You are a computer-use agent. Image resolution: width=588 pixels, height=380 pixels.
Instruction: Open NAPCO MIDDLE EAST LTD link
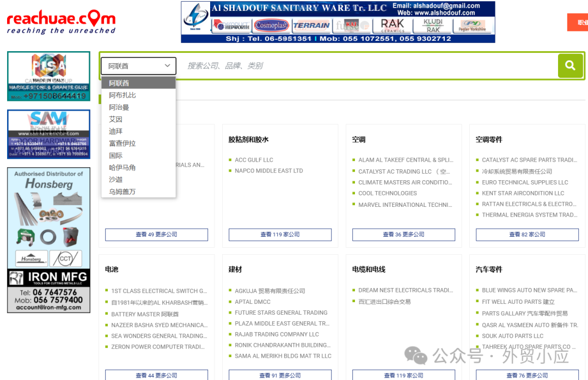tap(269, 171)
